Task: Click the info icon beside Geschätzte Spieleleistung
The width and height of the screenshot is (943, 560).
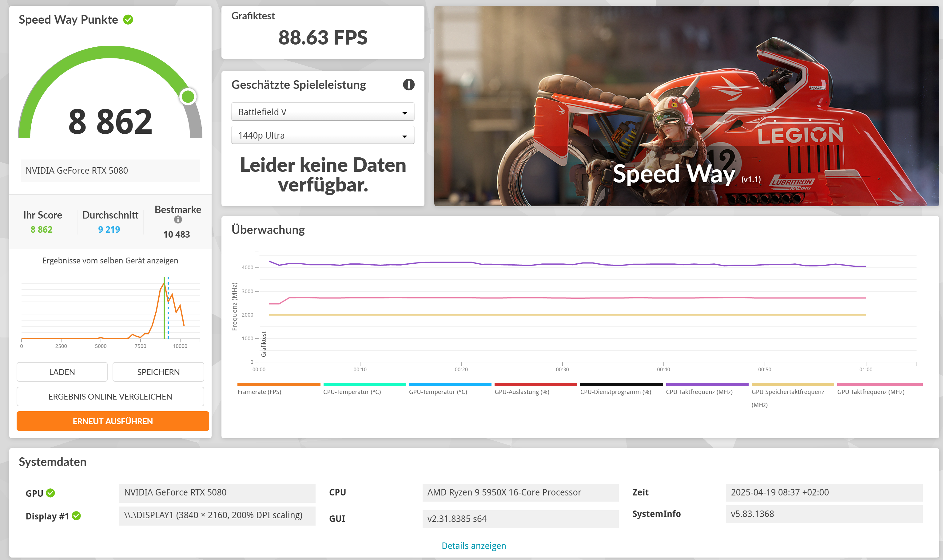Action: (408, 85)
